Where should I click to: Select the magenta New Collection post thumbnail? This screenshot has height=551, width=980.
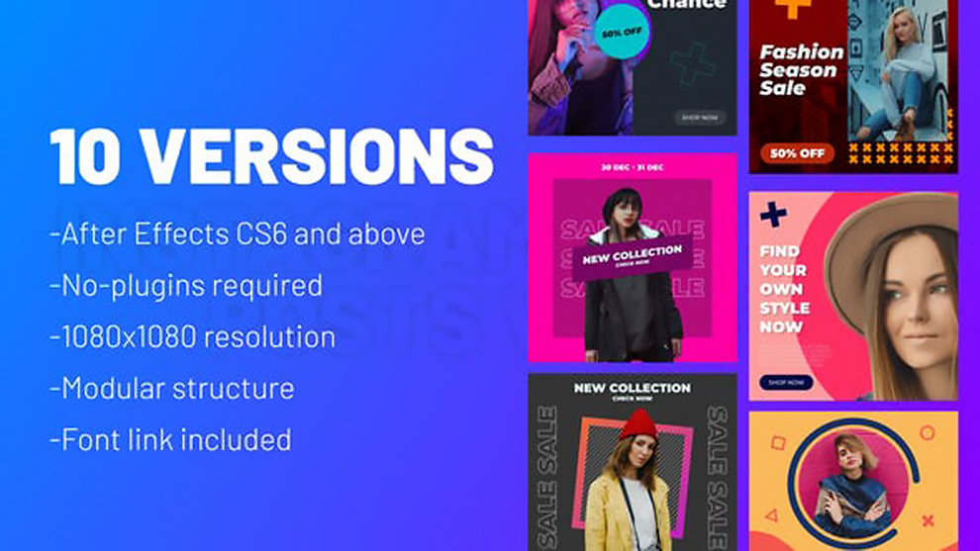633,257
